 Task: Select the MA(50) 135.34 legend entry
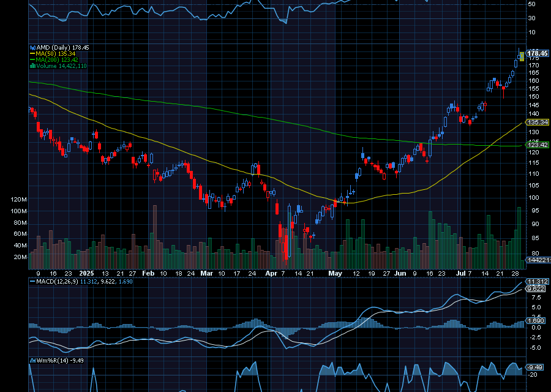coord(56,54)
